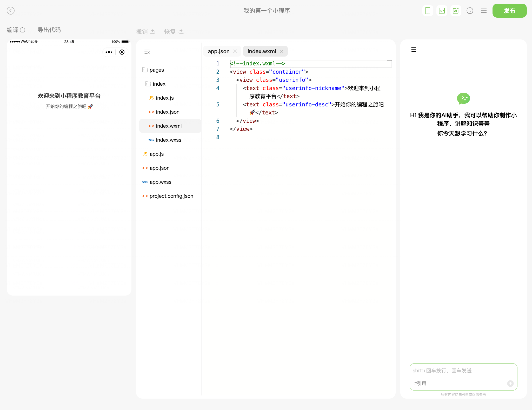This screenshot has height=410, width=532.
Task: Open index.wxss in the file tree
Action: point(168,140)
